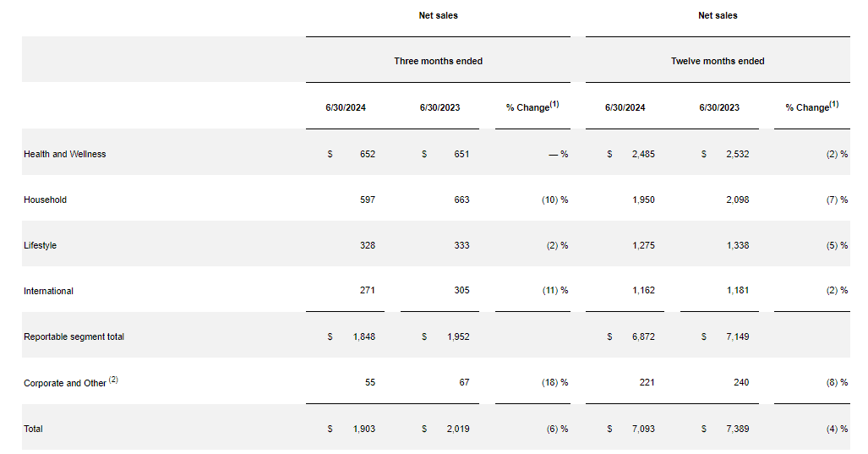868x454 pixels.
Task: Click the Three months ended header
Action: pyautogui.click(x=438, y=61)
